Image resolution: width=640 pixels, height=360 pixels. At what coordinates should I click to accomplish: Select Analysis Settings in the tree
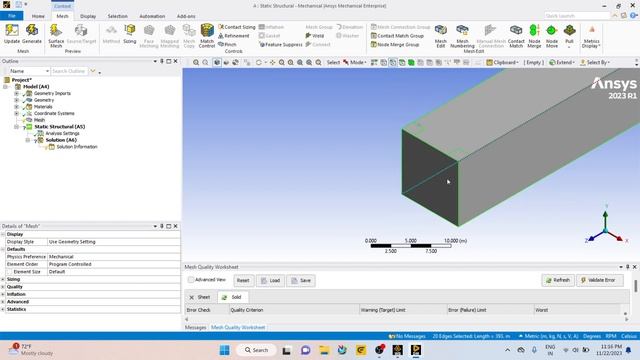tap(62, 133)
